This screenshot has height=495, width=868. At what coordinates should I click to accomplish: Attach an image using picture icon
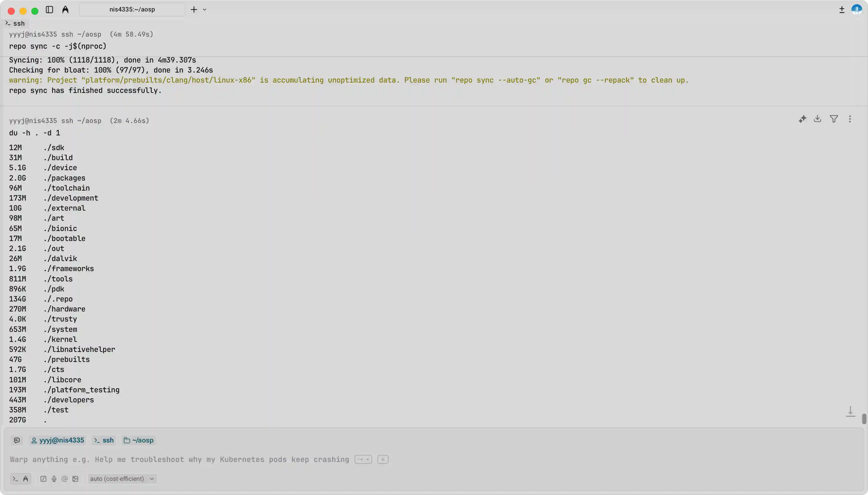click(76, 479)
